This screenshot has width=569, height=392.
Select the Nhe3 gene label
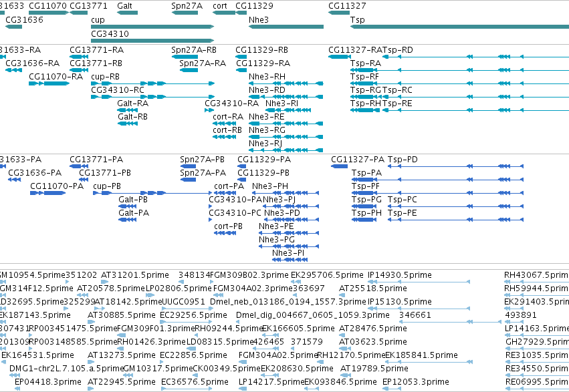(259, 19)
